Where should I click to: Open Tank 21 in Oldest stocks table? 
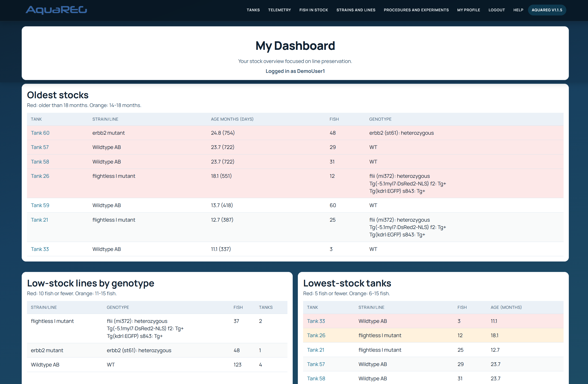(x=39, y=220)
